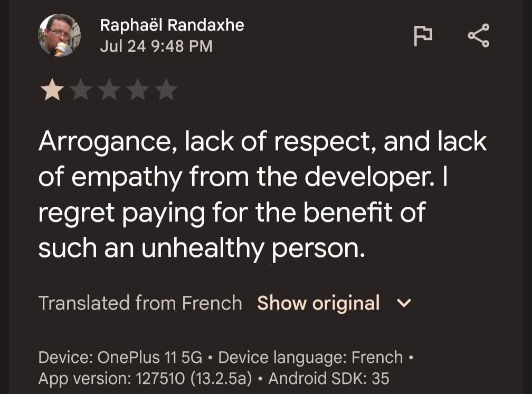Click the Device: OnePlus 11 5G info
Image resolution: width=532 pixels, height=394 pixels.
click(x=120, y=358)
